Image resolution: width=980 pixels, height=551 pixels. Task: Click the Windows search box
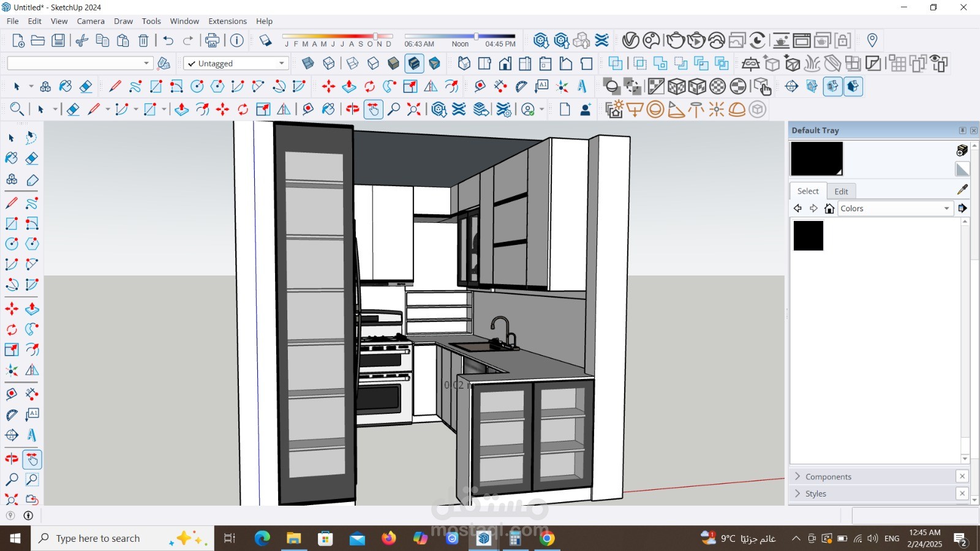tap(123, 538)
